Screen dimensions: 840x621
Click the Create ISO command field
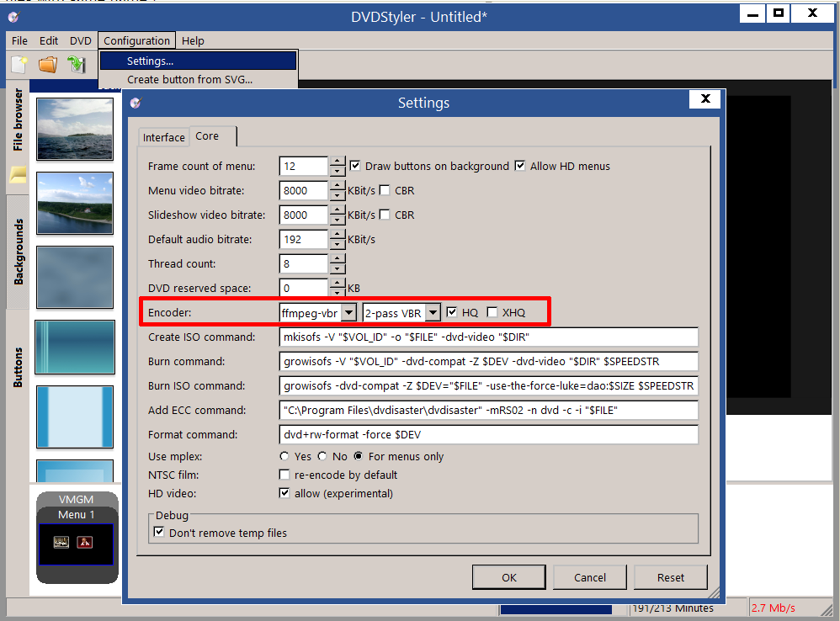coord(488,337)
